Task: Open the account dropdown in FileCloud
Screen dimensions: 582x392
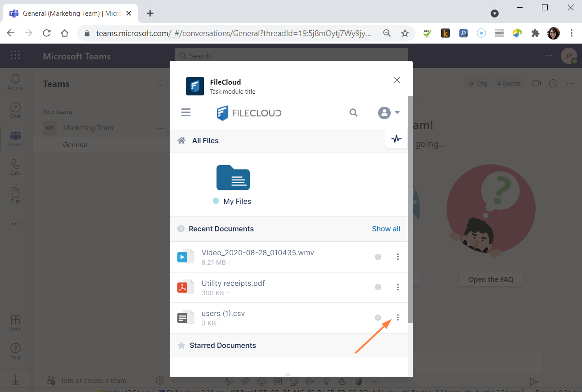Action: coord(388,113)
